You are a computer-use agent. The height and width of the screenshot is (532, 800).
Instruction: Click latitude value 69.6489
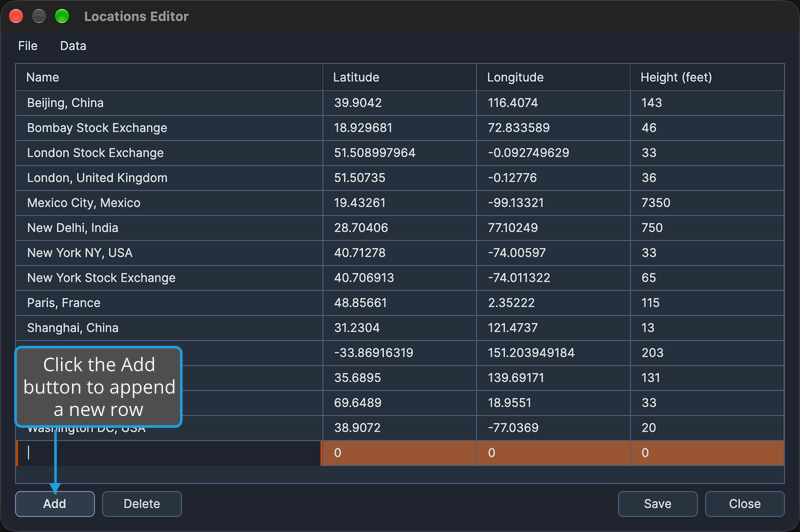tap(358, 403)
